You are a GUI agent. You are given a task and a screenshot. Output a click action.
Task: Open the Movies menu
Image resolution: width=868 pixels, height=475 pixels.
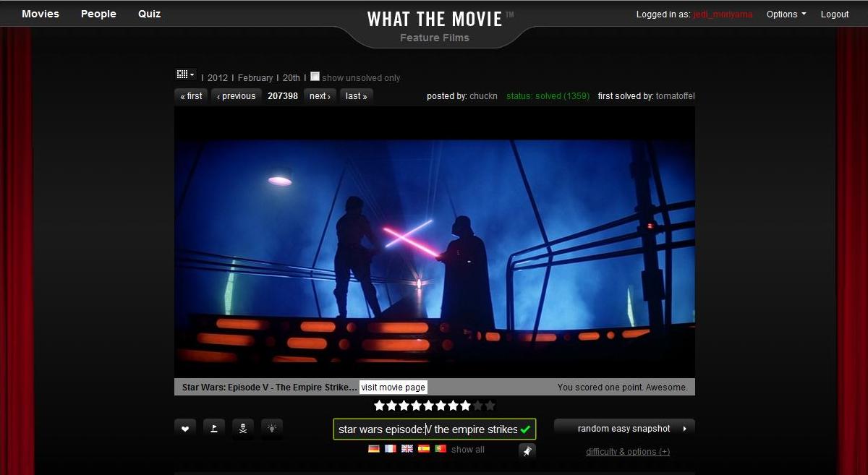click(41, 14)
